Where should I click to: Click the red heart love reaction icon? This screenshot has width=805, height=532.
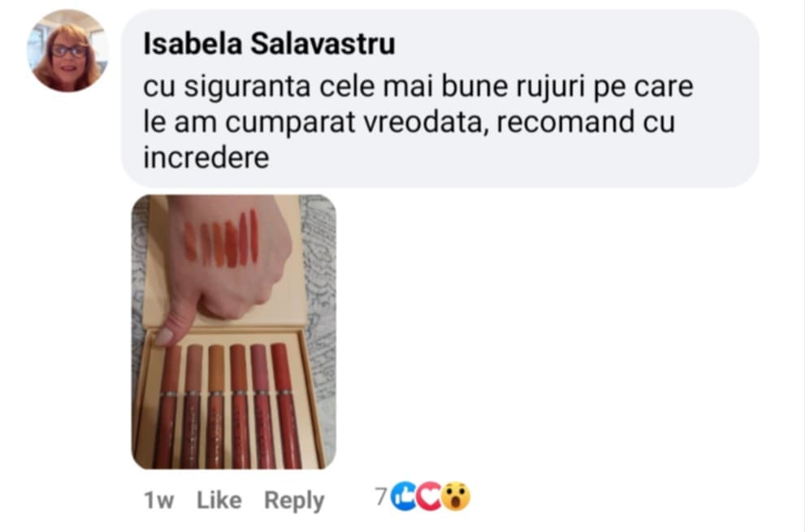430,496
